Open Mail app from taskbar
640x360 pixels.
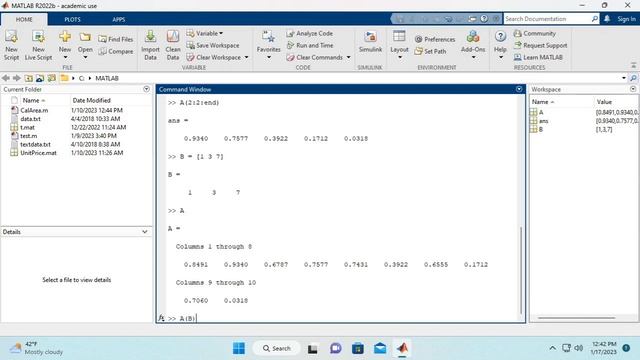pyautogui.click(x=380, y=348)
